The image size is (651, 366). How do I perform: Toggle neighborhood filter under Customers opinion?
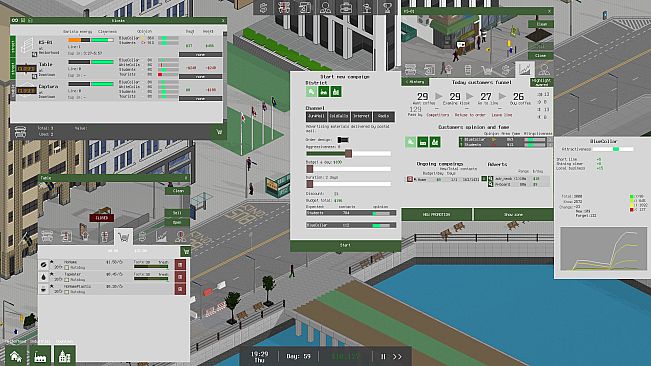[410, 142]
